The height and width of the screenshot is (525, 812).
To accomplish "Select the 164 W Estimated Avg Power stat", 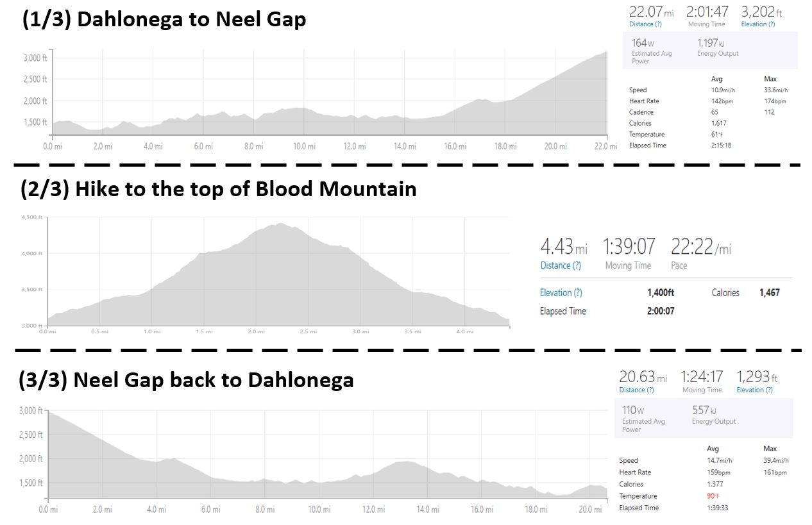I will point(651,47).
